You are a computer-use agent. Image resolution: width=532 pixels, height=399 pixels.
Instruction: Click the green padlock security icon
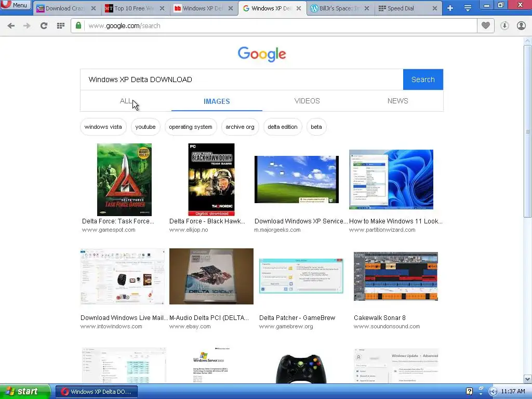click(x=78, y=26)
